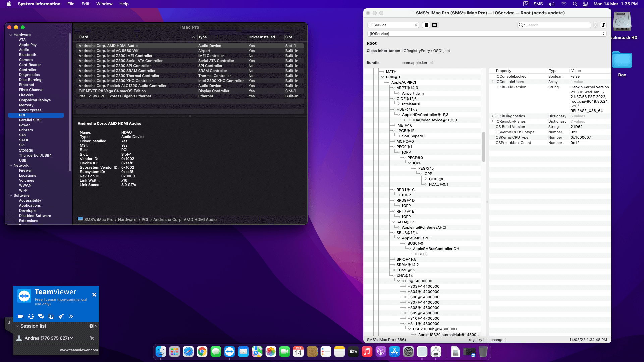Open the IOService plane dropdown
This screenshot has height=362, width=644.
click(x=393, y=25)
